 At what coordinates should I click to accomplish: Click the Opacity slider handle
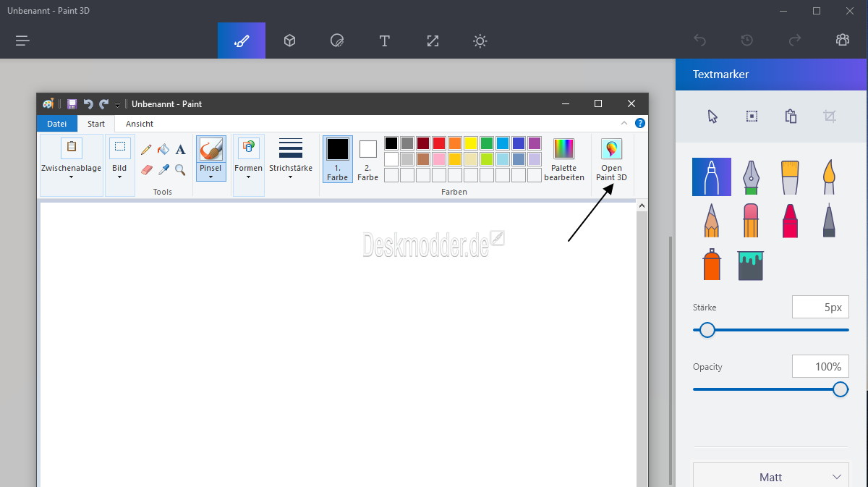[841, 389]
